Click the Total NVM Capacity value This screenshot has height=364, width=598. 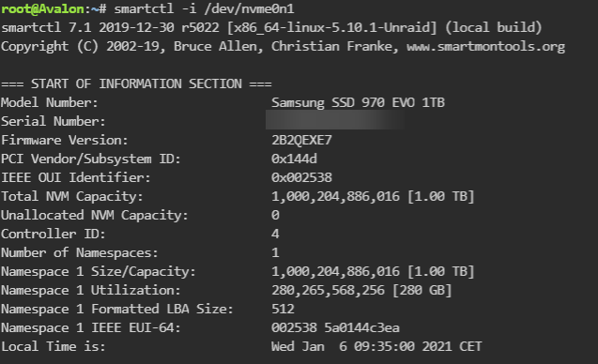373,196
